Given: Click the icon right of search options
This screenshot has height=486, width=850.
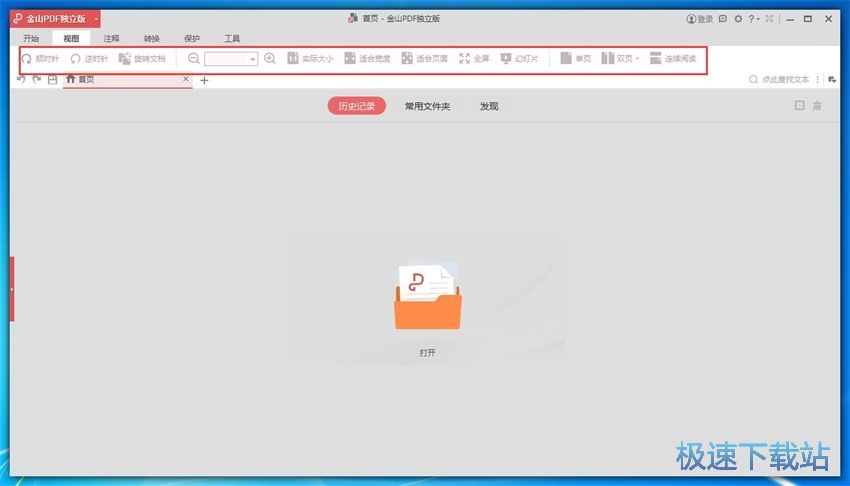Looking at the screenshot, I should click(x=832, y=80).
